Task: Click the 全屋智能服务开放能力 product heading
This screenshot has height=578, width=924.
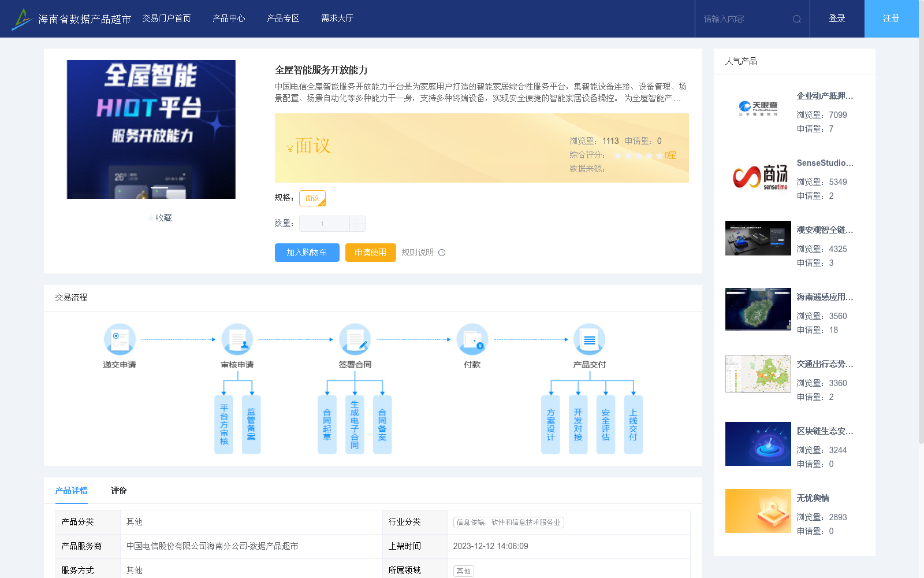Action: point(321,70)
